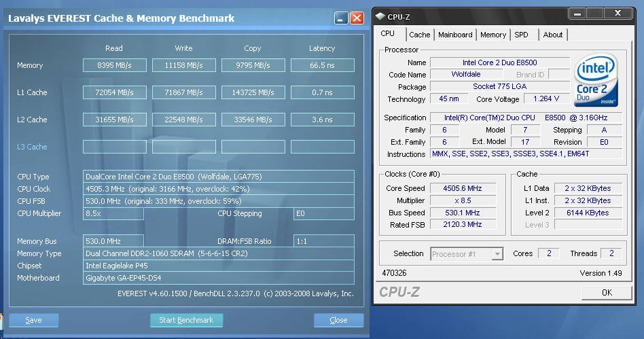Click the Memory Bus 530.0 MHz field
This screenshot has width=644, height=339.
113,241
